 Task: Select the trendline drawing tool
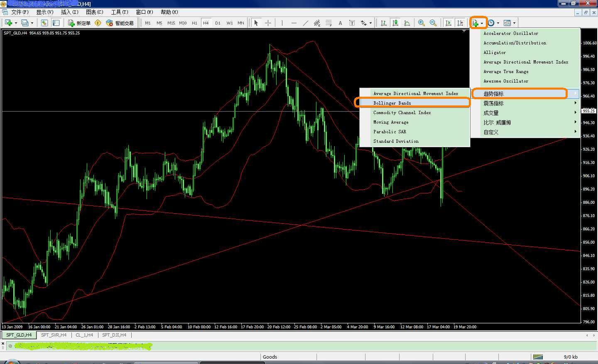(x=305, y=23)
